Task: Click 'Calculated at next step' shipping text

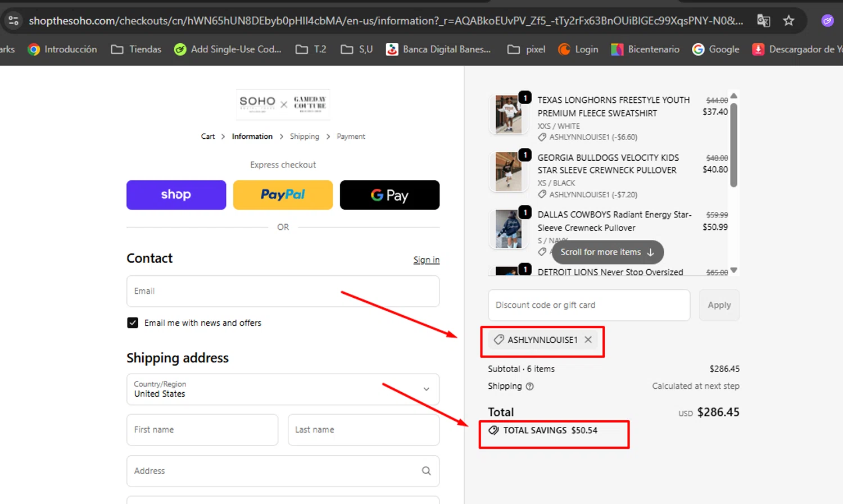Action: click(x=696, y=386)
